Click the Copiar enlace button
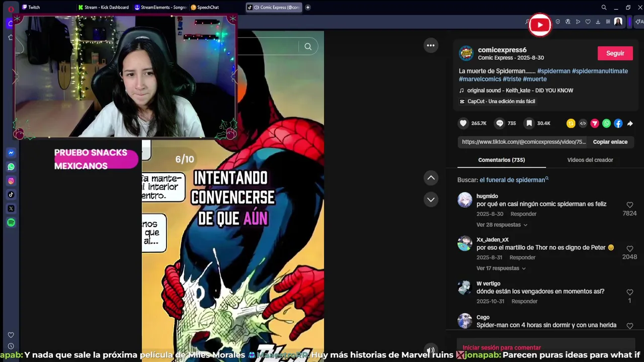 tap(610, 142)
